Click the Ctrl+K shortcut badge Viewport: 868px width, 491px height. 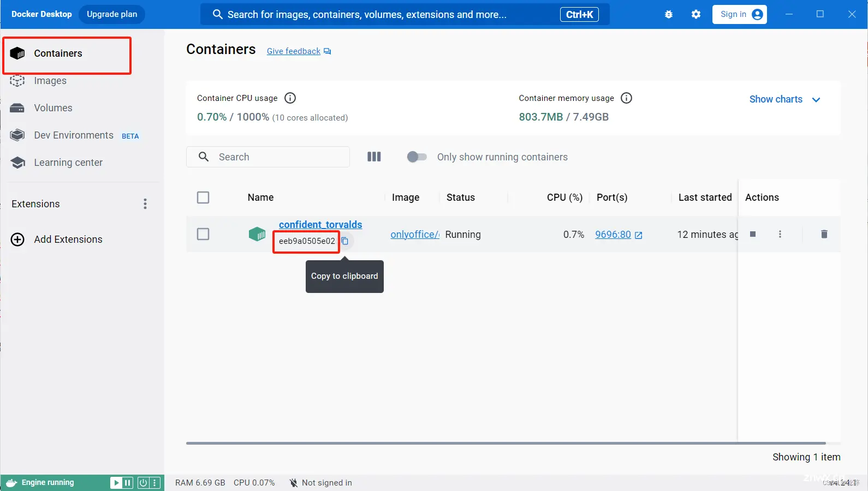tap(579, 15)
